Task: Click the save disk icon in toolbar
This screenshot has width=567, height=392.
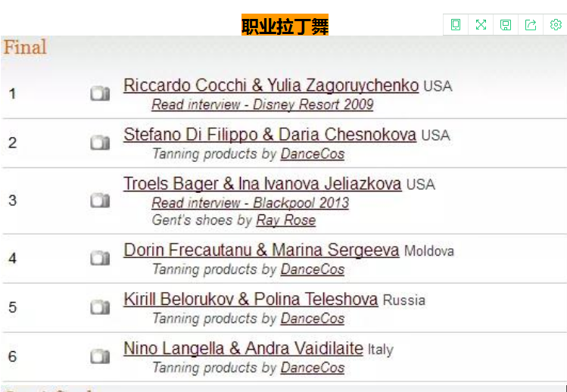Action: point(506,24)
